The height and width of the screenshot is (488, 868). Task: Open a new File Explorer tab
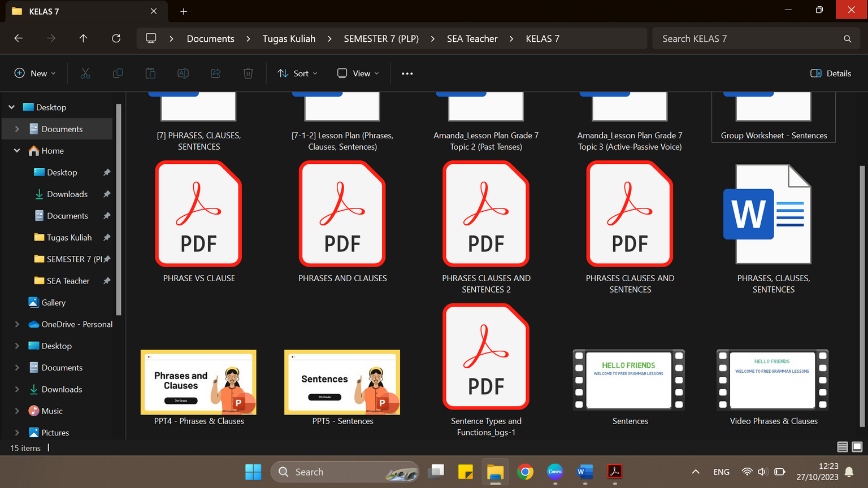(x=184, y=11)
